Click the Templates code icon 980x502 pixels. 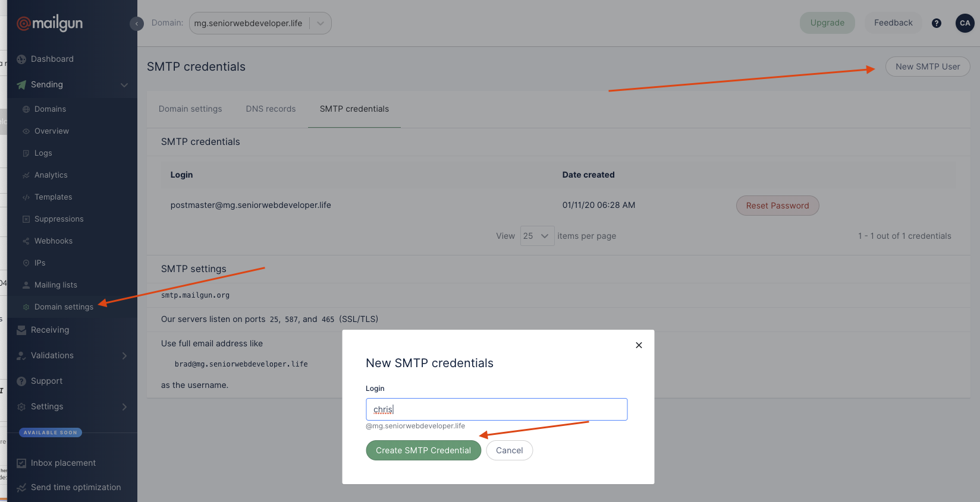(x=26, y=197)
